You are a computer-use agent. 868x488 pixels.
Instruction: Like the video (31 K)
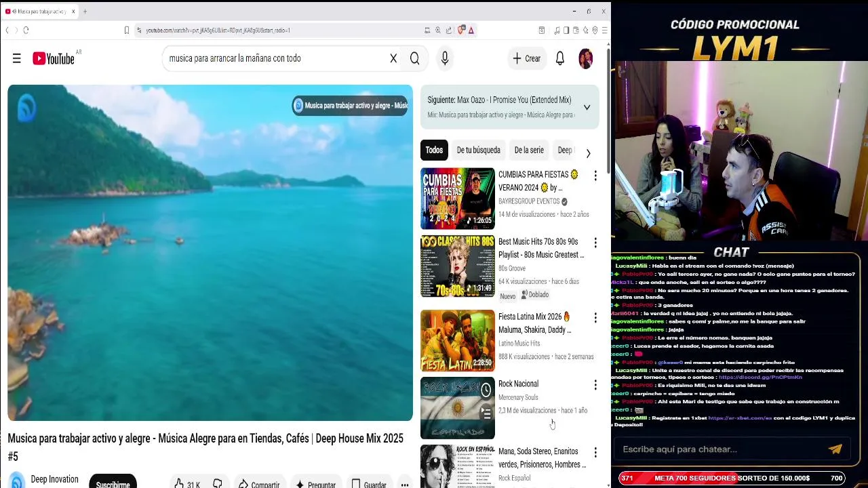click(186, 484)
